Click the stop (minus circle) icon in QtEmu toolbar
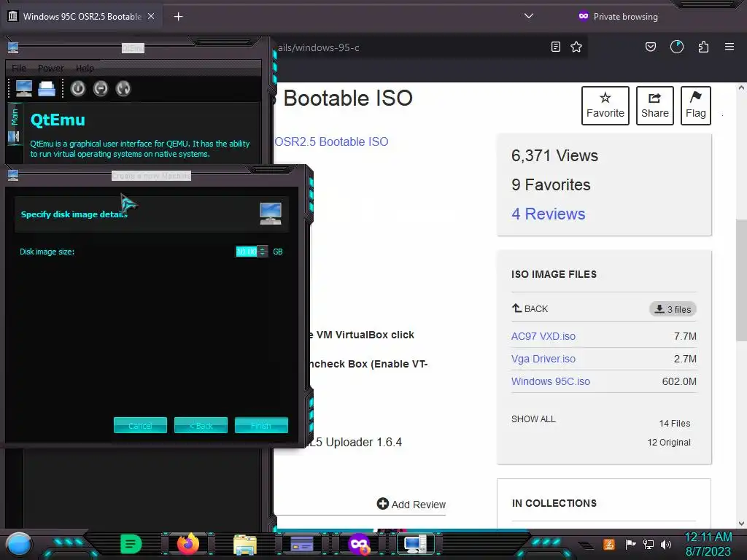Screen dimensions: 747x560 point(101,88)
